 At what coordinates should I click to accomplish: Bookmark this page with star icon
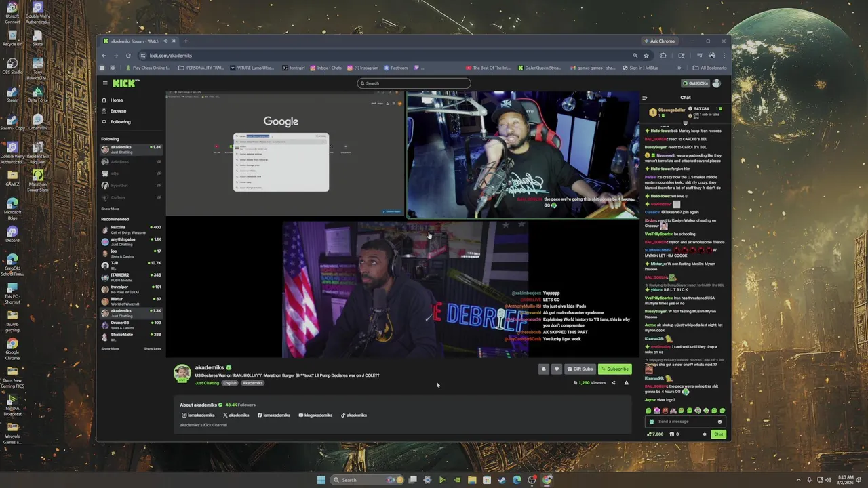(646, 56)
